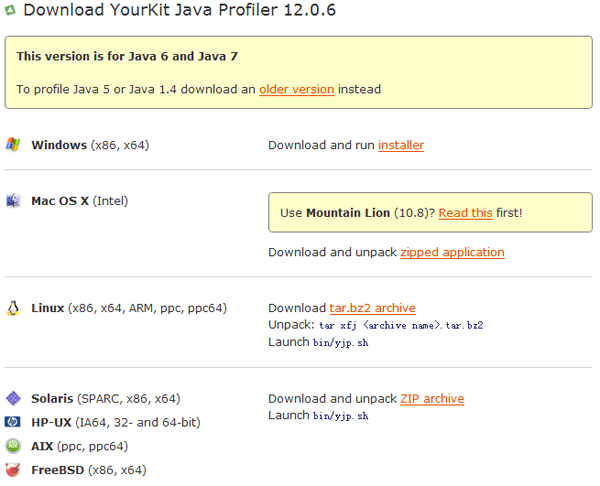
Task: Download the ZIP archive for Solaris
Action: (x=432, y=398)
